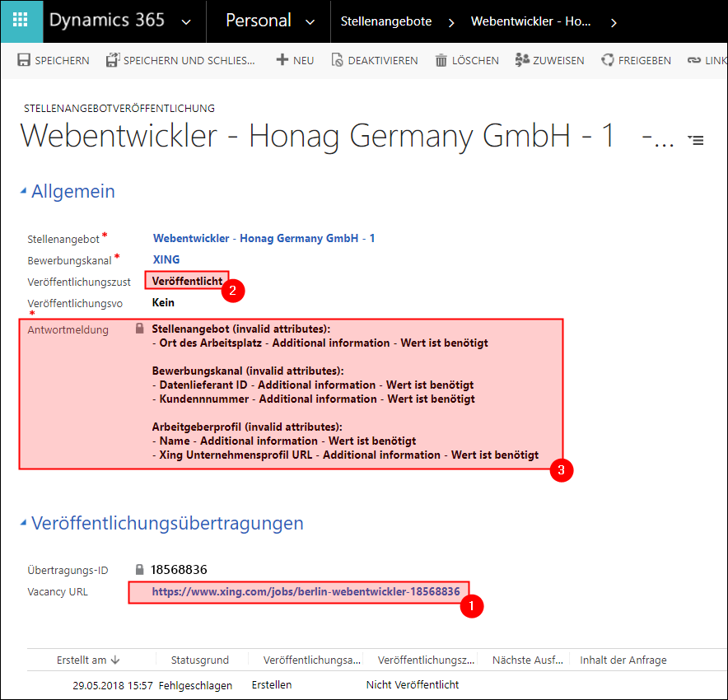
Task: Click the Erstellen cell in the row
Action: (x=272, y=684)
